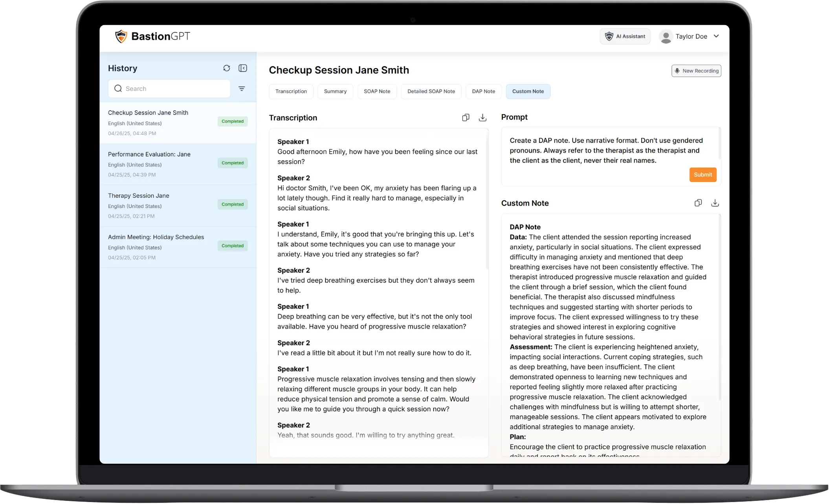Click Taylor Doe's avatar icon
This screenshot has height=504, width=829.
point(666,37)
